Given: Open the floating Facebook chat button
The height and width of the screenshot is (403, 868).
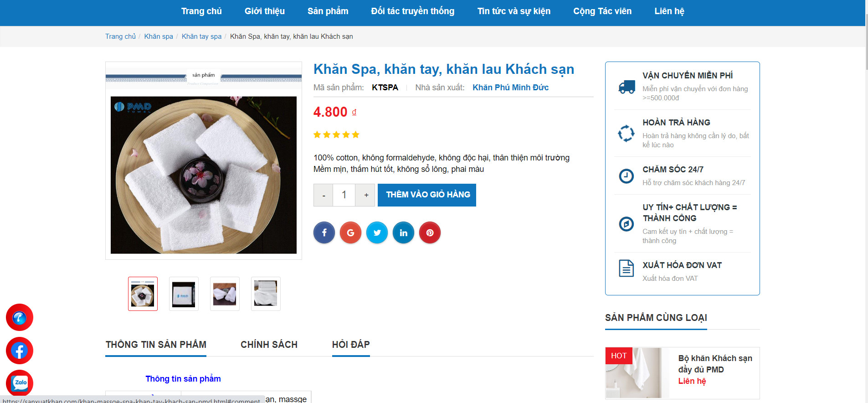Looking at the screenshot, I should (x=20, y=351).
